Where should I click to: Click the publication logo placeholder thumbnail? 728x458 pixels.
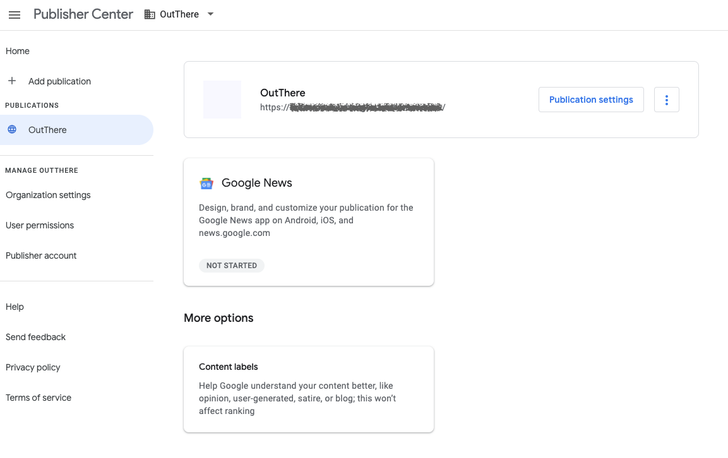(222, 100)
